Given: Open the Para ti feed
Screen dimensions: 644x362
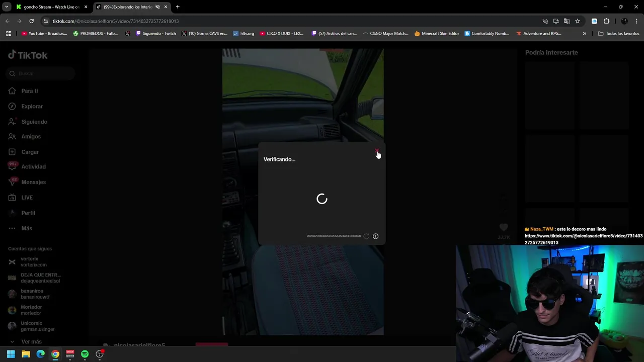Looking at the screenshot, I should pyautogui.click(x=29, y=91).
